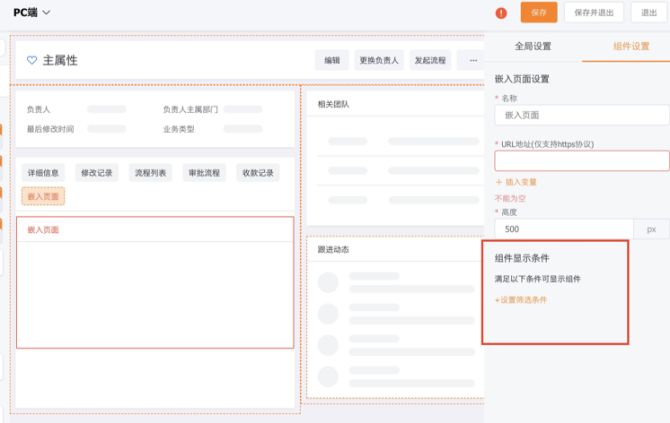Image resolution: width=670 pixels, height=423 pixels.
Task: Select the highlighted 嵌入页面 tab
Action: coord(43,197)
